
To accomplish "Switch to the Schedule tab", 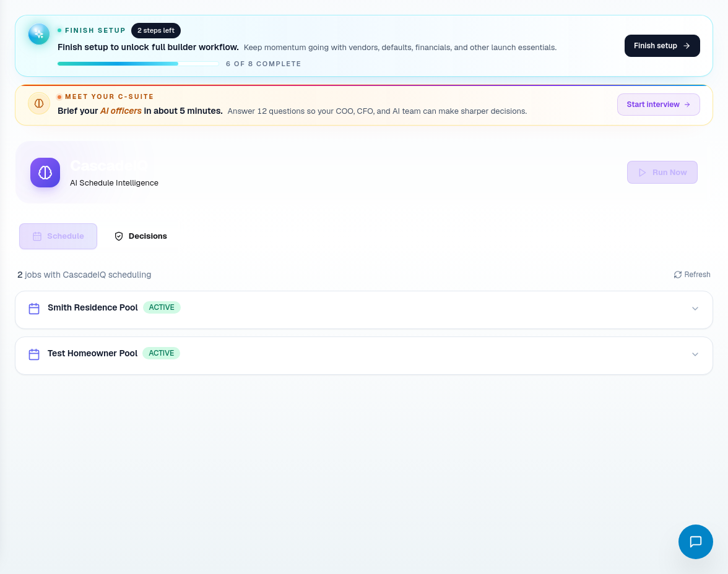I will click(x=58, y=236).
